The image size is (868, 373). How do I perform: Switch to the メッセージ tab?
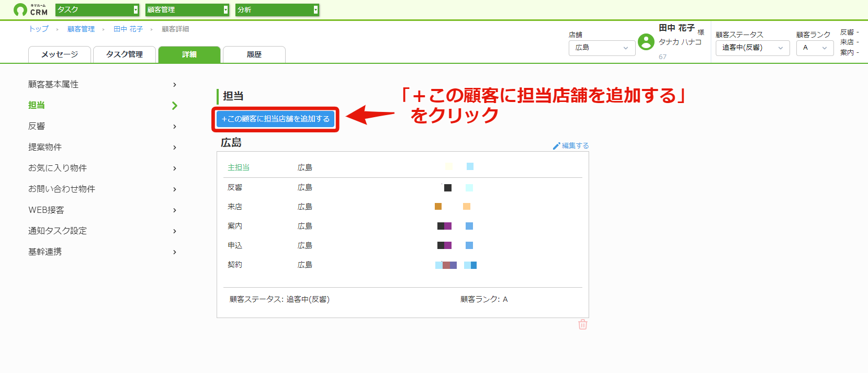pos(60,54)
